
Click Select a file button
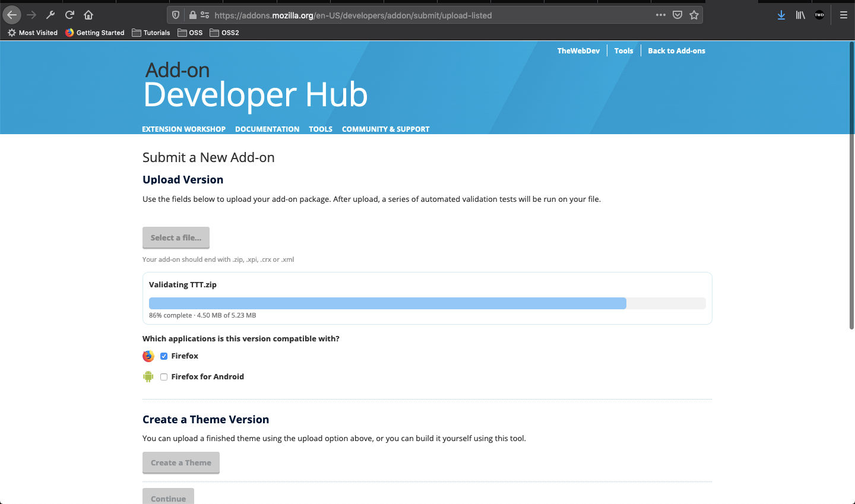click(x=176, y=237)
